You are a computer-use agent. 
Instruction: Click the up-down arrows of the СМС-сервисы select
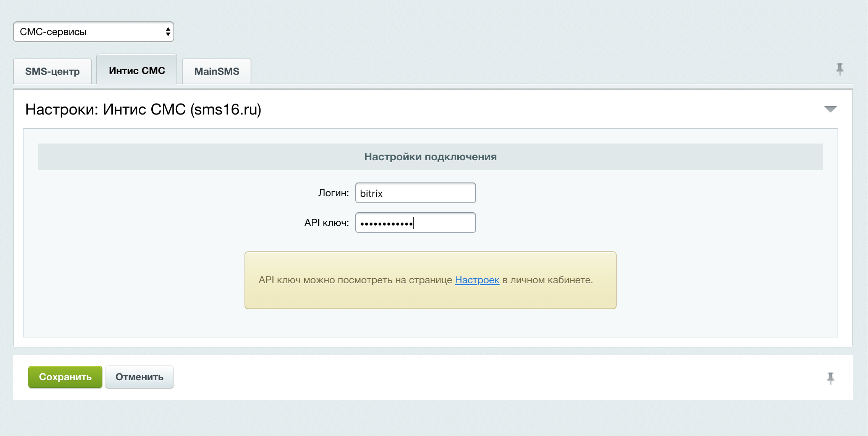(x=168, y=32)
